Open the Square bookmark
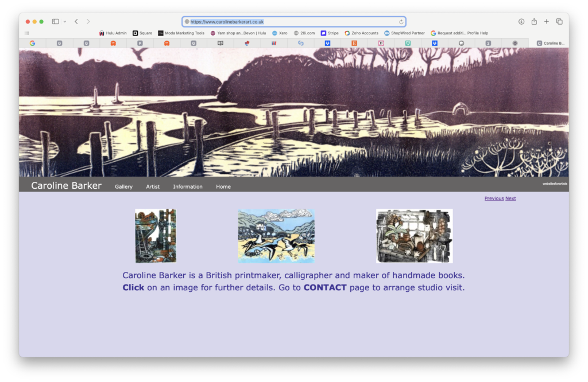 click(x=142, y=33)
